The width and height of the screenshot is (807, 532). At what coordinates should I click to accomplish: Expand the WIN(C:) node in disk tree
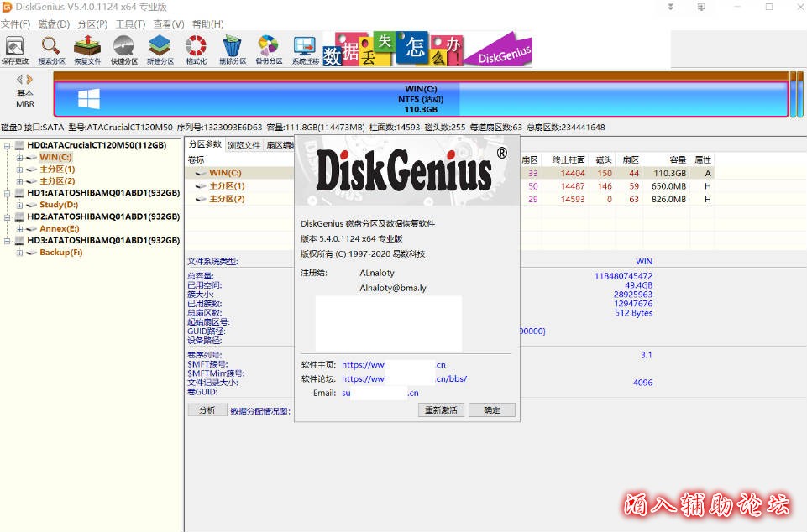[x=19, y=157]
